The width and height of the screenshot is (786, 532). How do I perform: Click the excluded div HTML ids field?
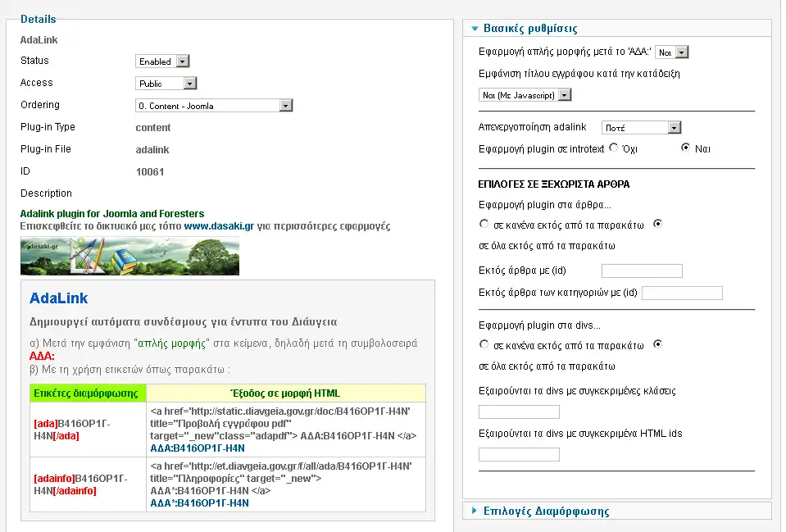(x=519, y=454)
